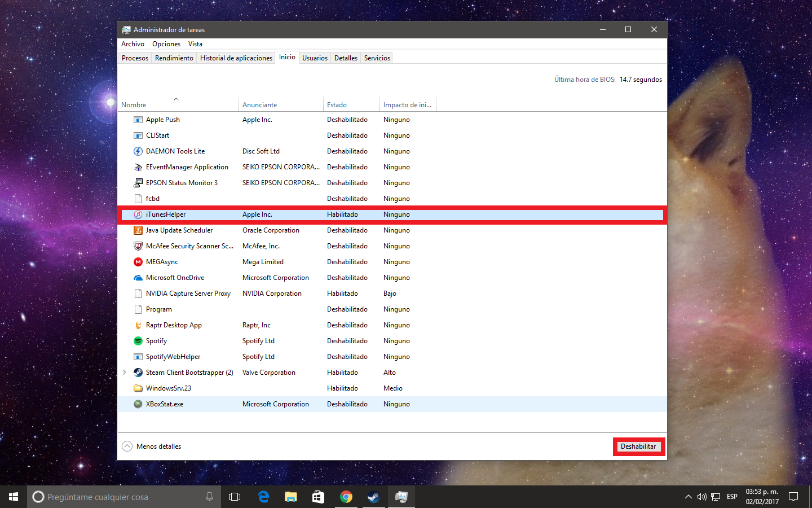Sort by the Estado column header
Viewport: 812px width, 508px height.
pyautogui.click(x=351, y=104)
